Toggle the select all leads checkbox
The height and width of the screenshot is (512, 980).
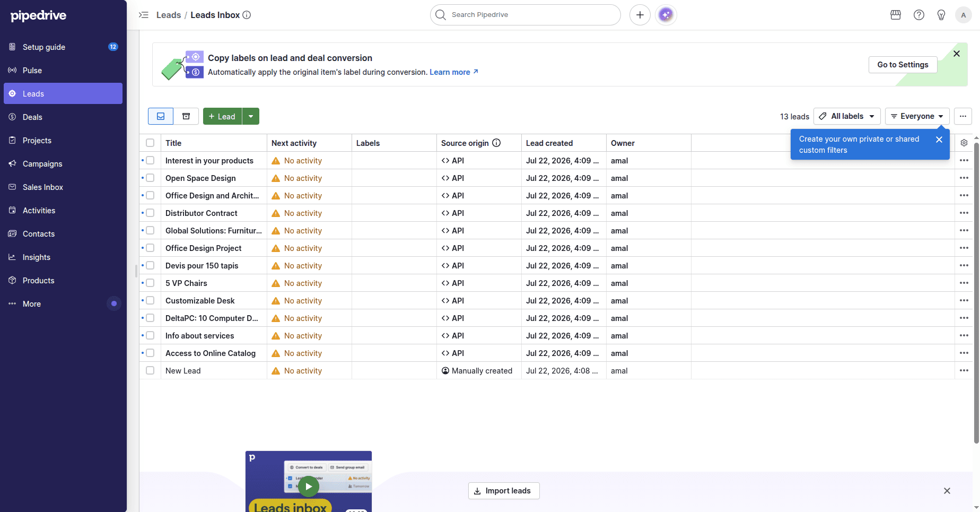pos(150,143)
